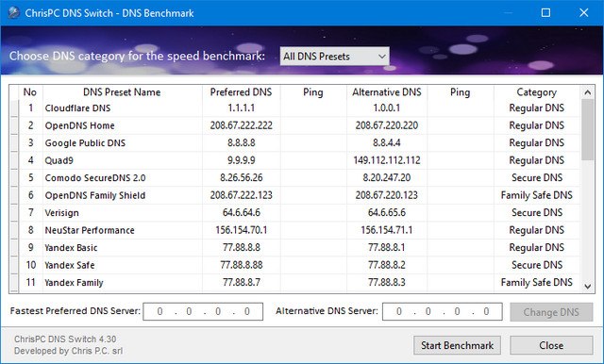Select the Yandex Basic row
The height and width of the screenshot is (364, 604).
pyautogui.click(x=295, y=247)
